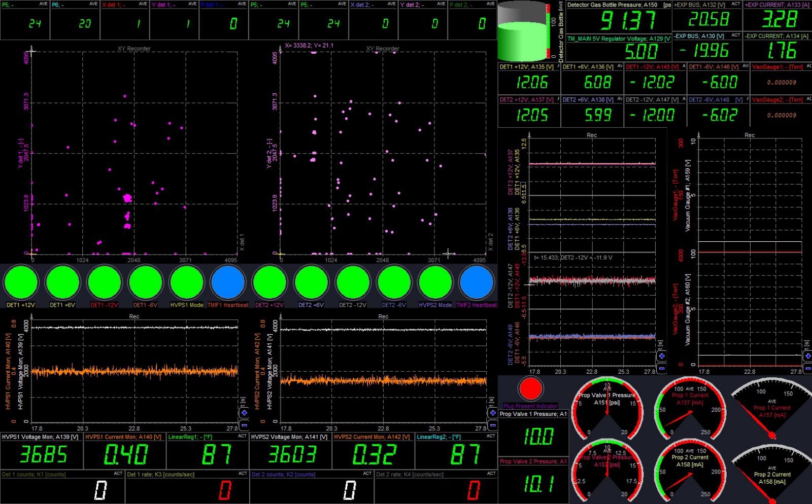Image resolution: width=812 pixels, height=504 pixels.
Task: Click the 'X= 3338.2; Y= 21.1' cursor readout
Action: tap(309, 45)
